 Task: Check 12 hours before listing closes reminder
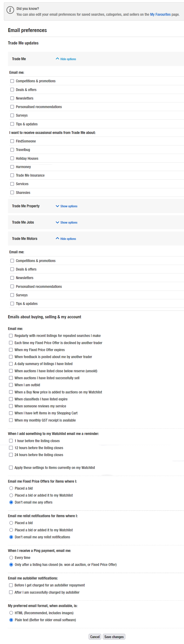click(11, 448)
